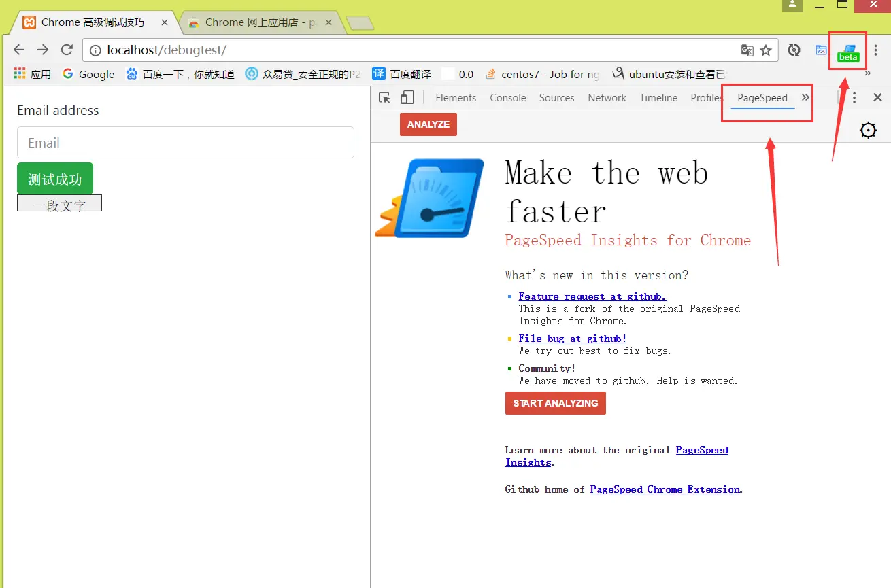
Task: Show hidden bookmarks with the overflow chevron
Action: (868, 73)
